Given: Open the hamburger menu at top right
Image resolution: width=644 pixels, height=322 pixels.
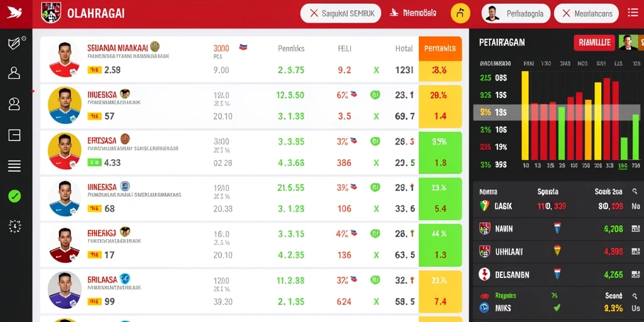Looking at the screenshot, I should [x=633, y=13].
